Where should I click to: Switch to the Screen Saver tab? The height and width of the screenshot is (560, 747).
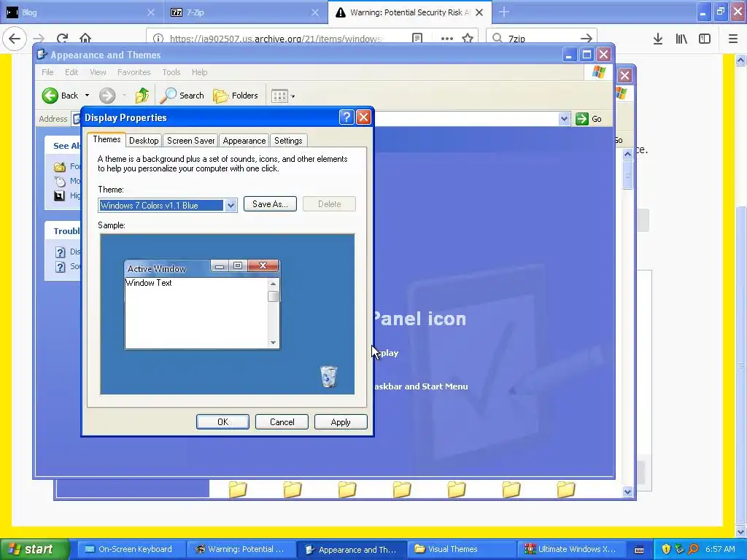click(x=190, y=141)
